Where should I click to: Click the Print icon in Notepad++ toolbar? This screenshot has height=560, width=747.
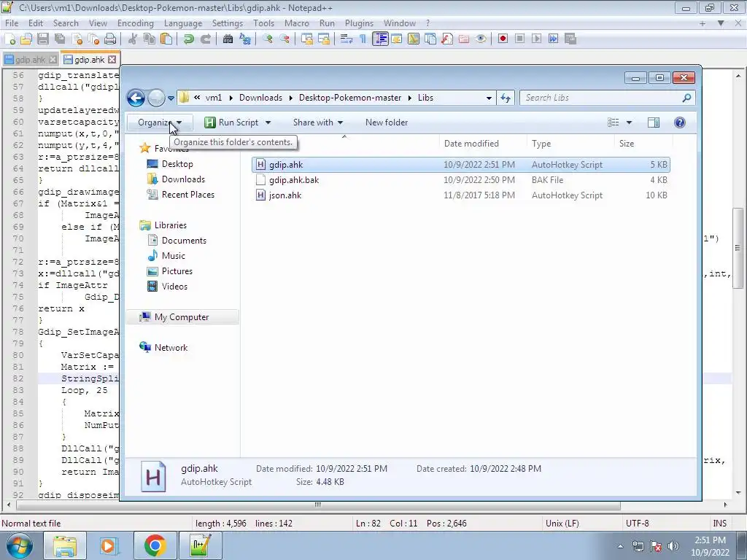click(110, 39)
